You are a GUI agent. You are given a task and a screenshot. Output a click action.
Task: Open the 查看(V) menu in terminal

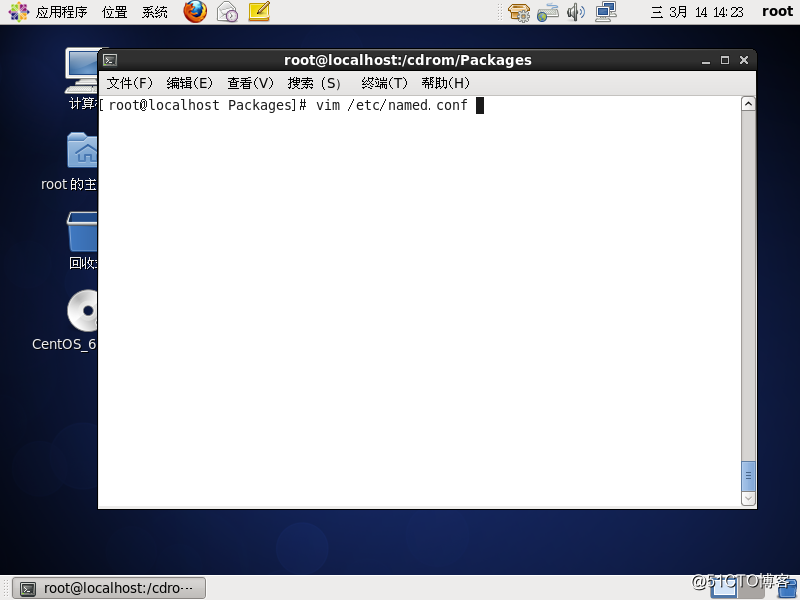coord(250,83)
